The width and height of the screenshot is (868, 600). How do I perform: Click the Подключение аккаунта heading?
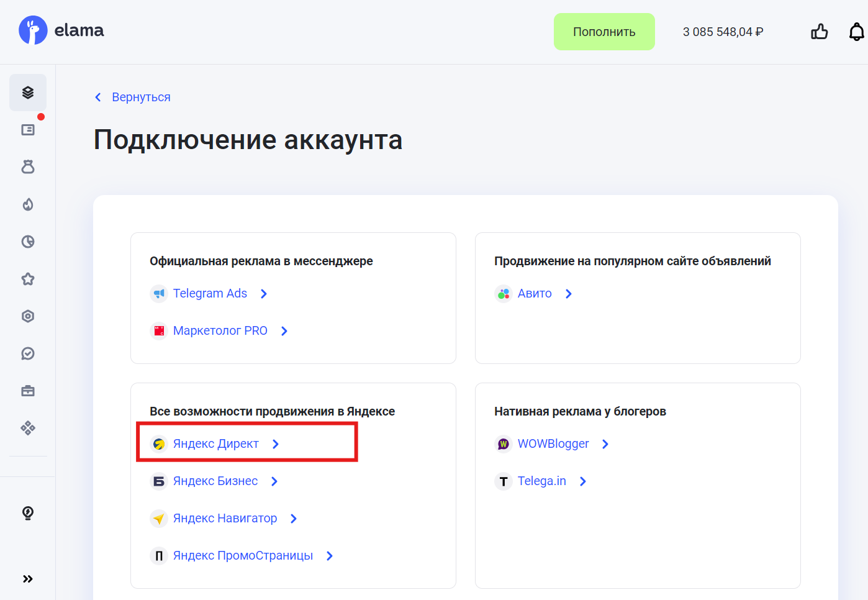coord(248,140)
